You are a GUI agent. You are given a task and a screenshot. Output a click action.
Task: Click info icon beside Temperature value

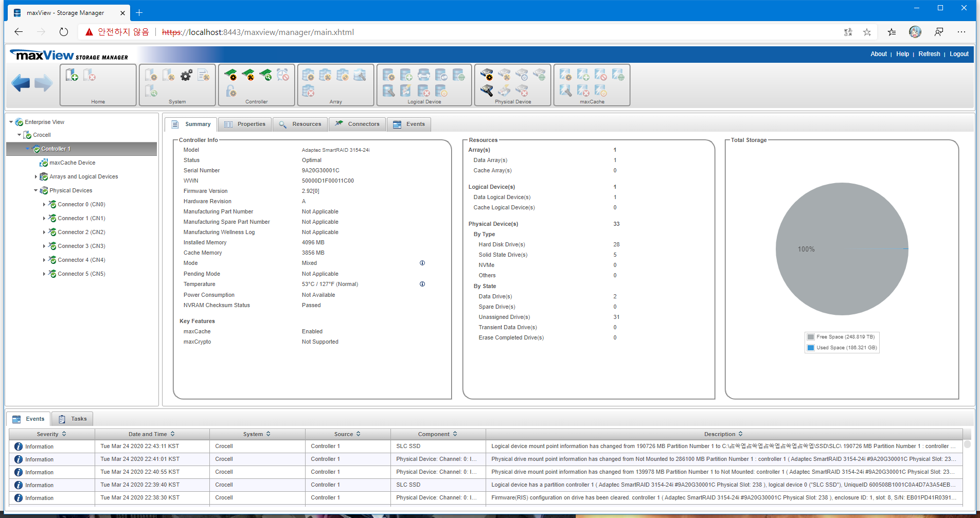422,284
